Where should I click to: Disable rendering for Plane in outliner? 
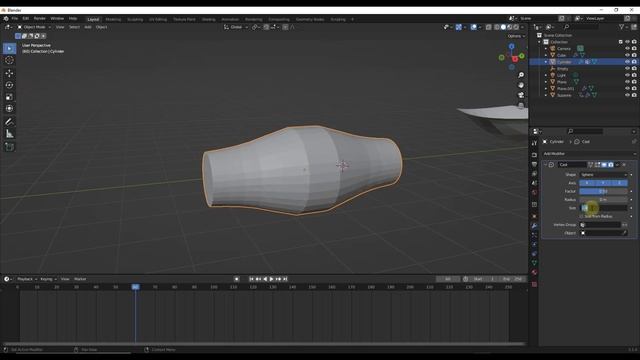(634, 82)
